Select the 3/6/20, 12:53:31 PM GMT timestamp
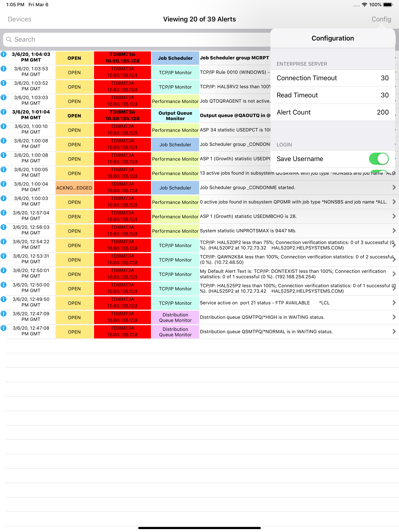This screenshot has height=532, width=399. point(31,259)
